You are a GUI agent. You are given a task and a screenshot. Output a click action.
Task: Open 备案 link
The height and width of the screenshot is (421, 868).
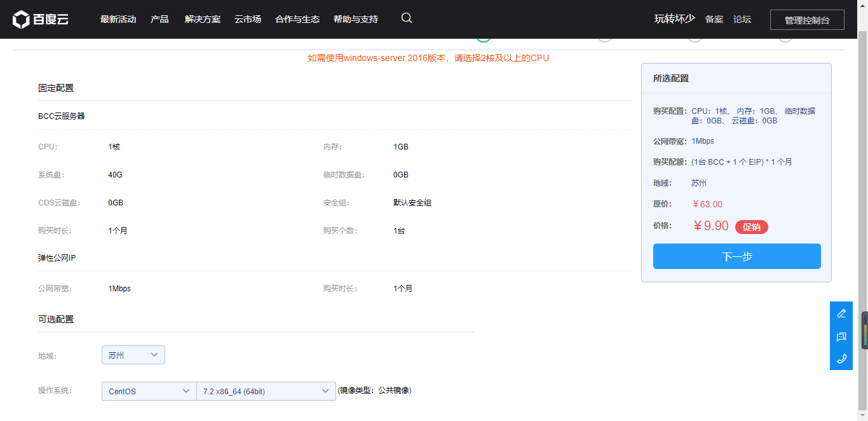coord(714,19)
